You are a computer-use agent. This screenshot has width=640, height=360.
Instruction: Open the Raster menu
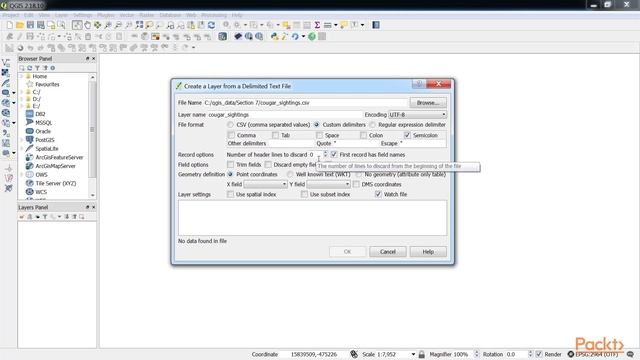pyautogui.click(x=147, y=15)
